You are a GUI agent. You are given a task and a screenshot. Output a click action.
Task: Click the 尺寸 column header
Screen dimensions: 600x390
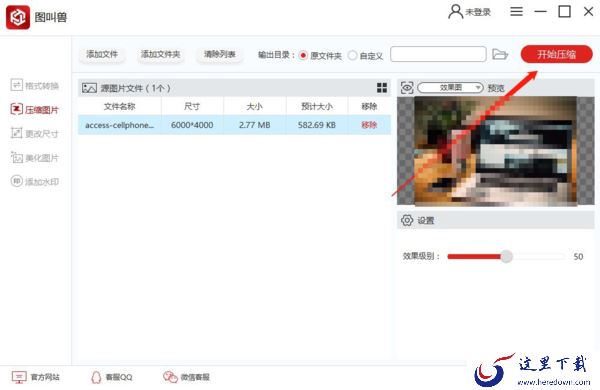192,106
